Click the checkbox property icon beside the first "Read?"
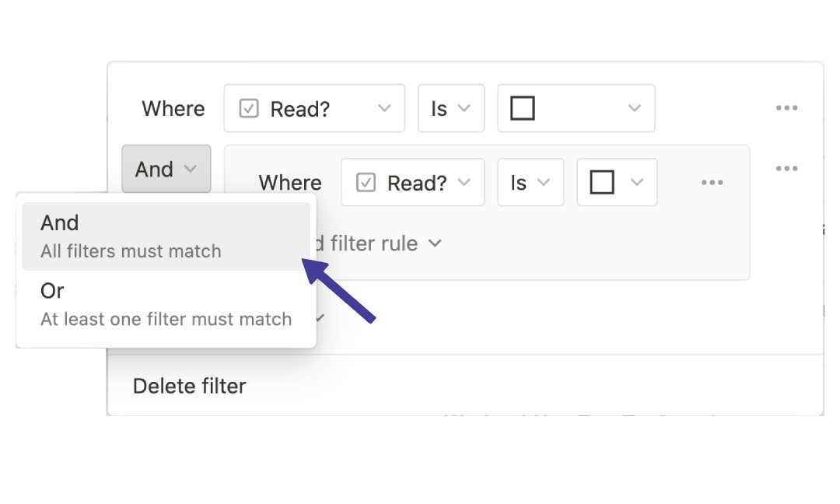This screenshot has height=504, width=840. [248, 108]
